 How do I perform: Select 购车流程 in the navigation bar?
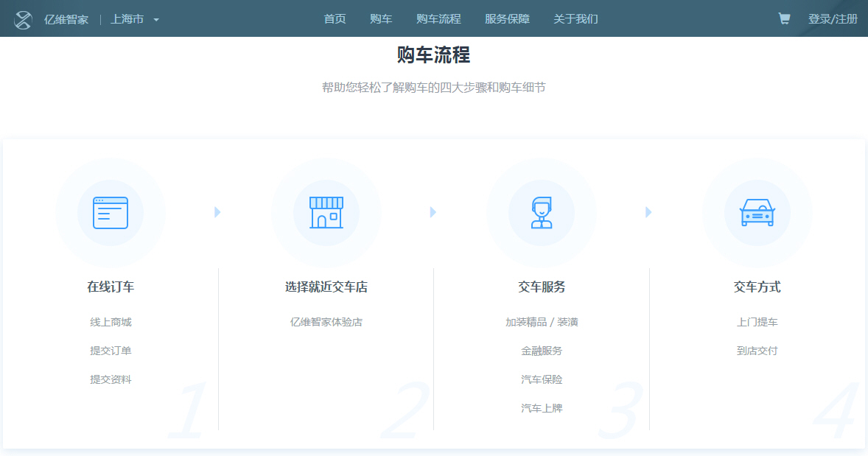coord(438,19)
